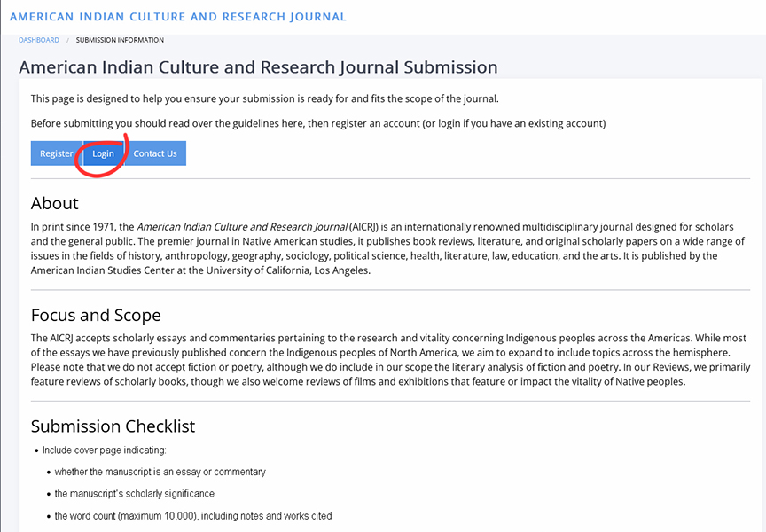Screen dimensions: 766x532
Task: Click the italicized journal name in About
Action: coord(242,227)
